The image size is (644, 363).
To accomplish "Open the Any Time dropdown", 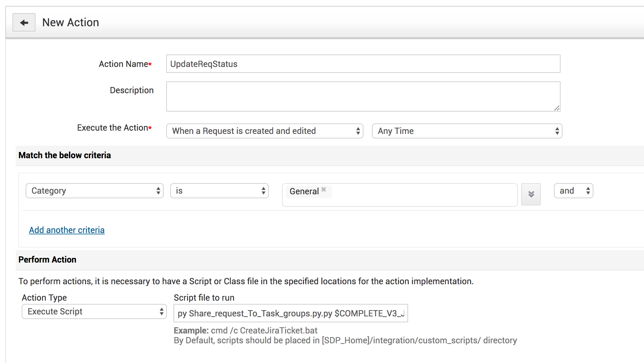I will [467, 131].
